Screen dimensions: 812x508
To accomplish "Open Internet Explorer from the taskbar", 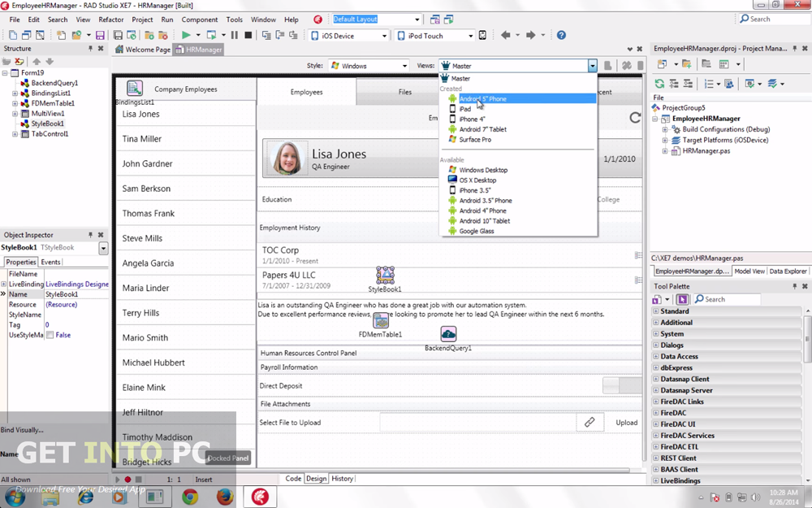I will 85,497.
